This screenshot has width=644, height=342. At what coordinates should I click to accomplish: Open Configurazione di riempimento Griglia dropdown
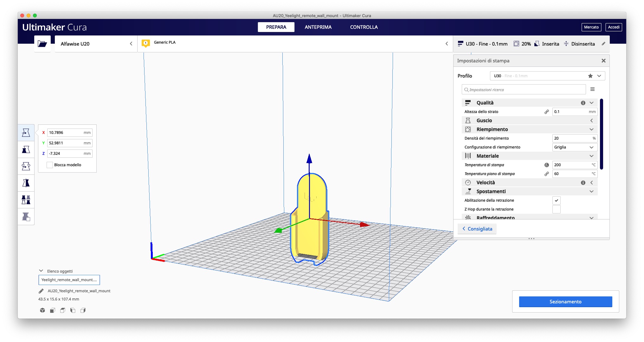pyautogui.click(x=574, y=147)
